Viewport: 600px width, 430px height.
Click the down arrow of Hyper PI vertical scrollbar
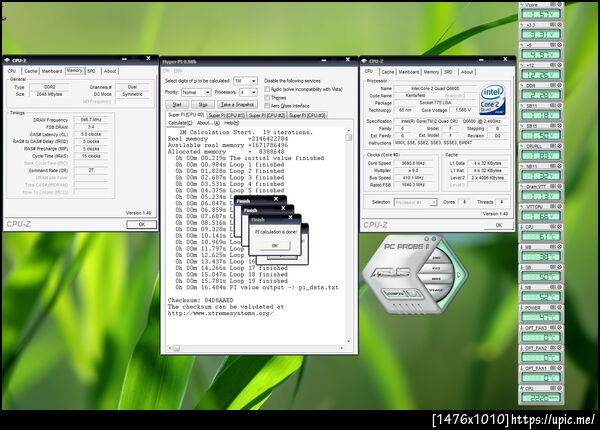(x=349, y=341)
